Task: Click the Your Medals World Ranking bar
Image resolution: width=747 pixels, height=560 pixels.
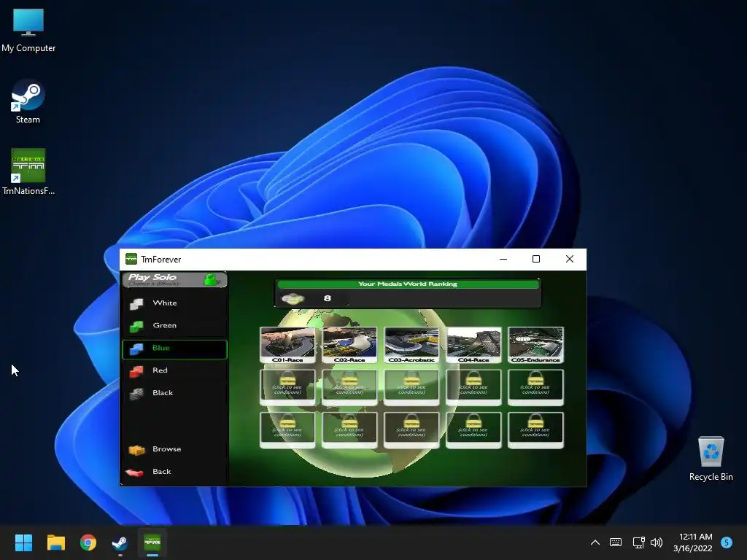Action: 409,284
